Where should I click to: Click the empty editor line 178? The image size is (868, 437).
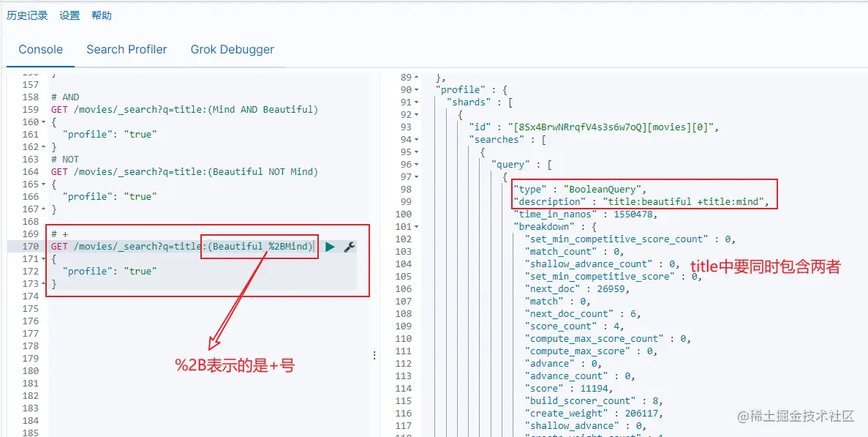(202, 346)
